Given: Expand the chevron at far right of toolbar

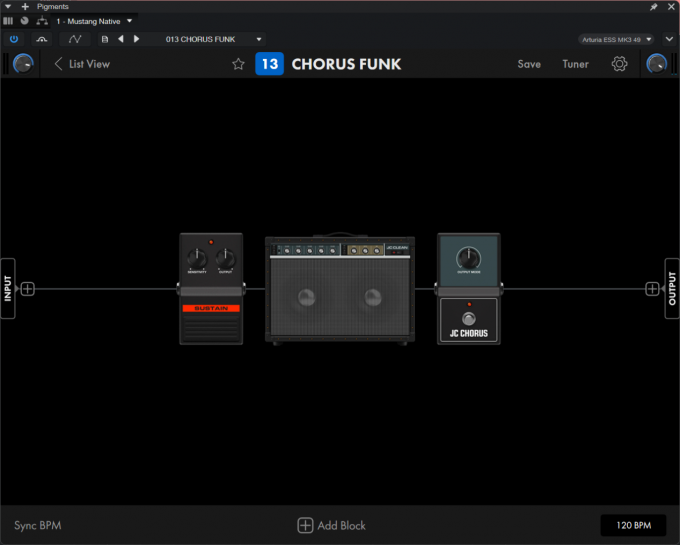Looking at the screenshot, I should point(669,39).
